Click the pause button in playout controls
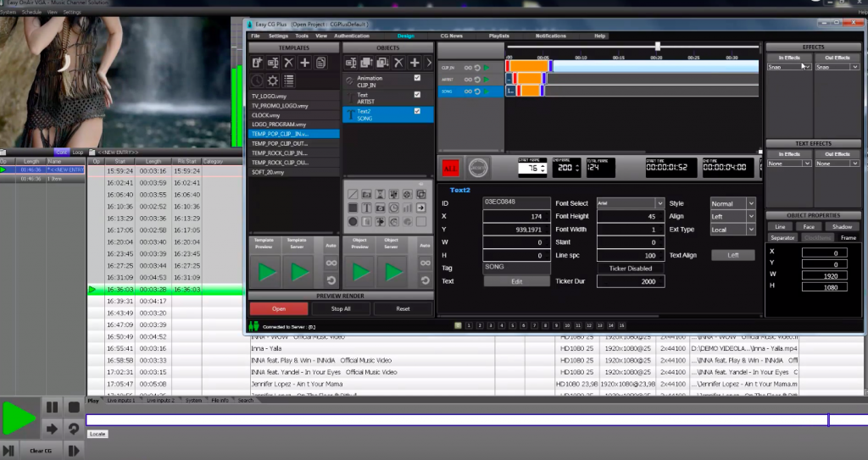Viewport: 868px width, 460px height. 52,407
